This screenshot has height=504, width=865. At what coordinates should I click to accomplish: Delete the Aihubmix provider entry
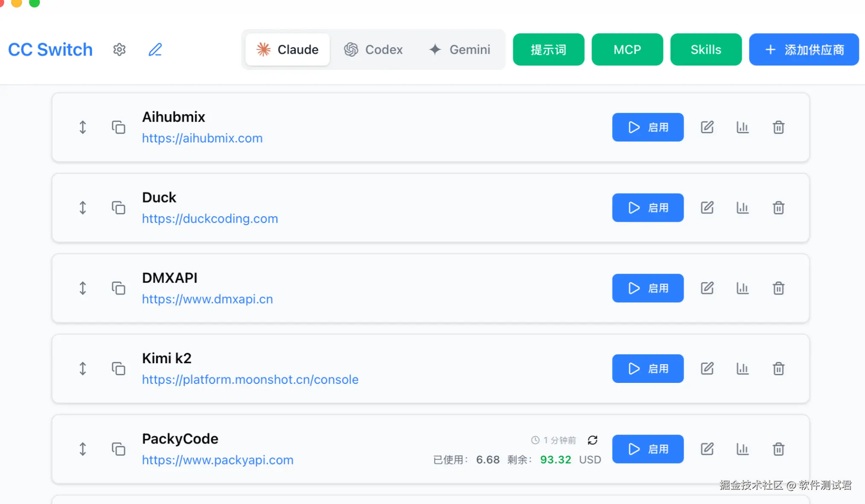click(778, 127)
